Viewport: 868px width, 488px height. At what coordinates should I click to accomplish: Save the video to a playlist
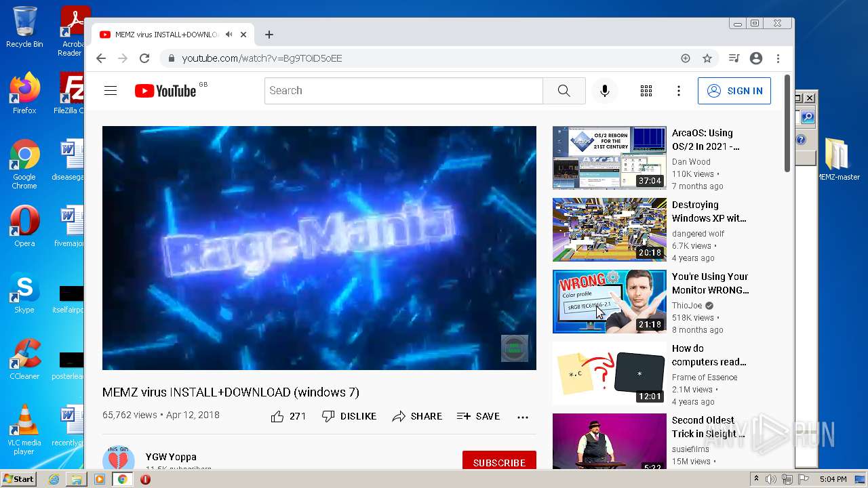[479, 416]
